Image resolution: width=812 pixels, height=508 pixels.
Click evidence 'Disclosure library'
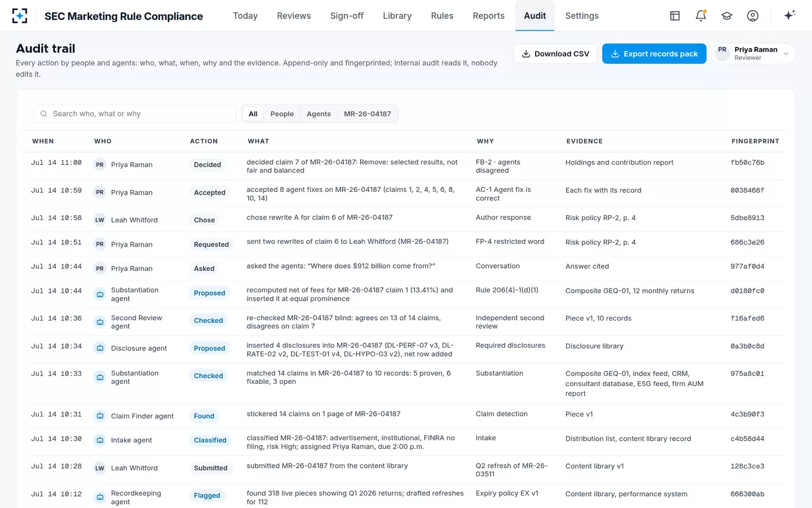[594, 346]
